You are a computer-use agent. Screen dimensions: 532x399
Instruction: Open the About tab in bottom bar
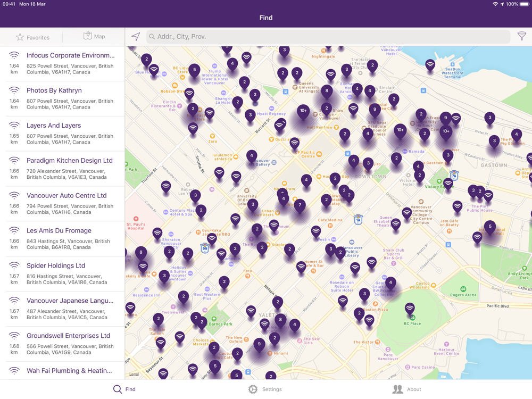[x=406, y=389]
